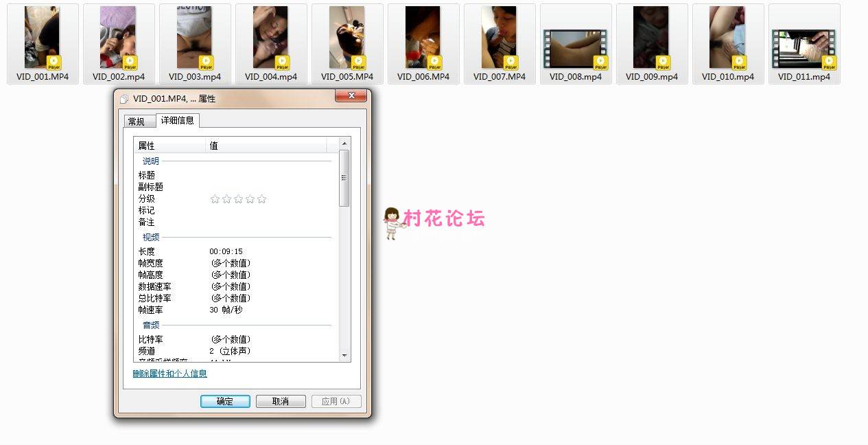
Task: Click the 取消 button
Action: (x=281, y=401)
